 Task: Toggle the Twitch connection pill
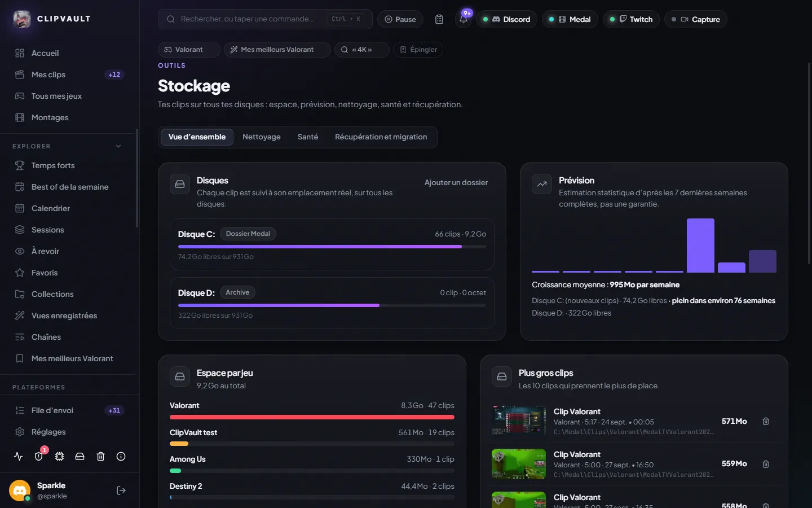click(x=631, y=19)
